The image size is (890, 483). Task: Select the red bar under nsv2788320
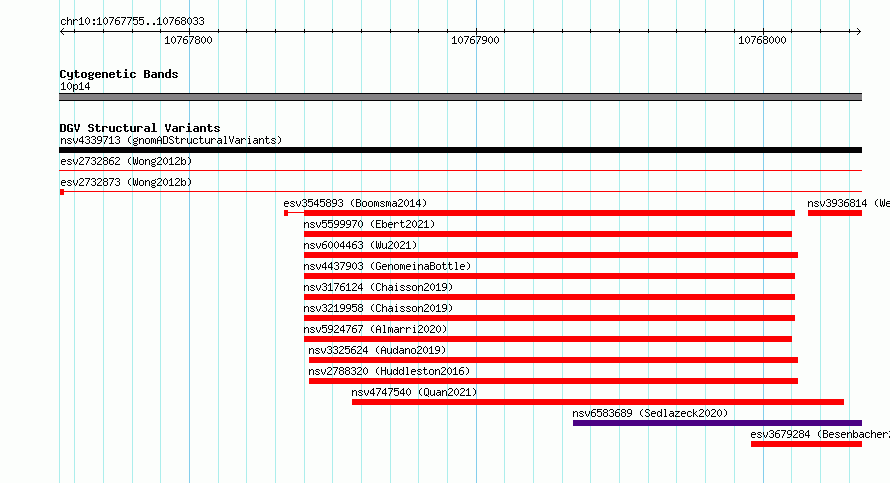pos(553,381)
